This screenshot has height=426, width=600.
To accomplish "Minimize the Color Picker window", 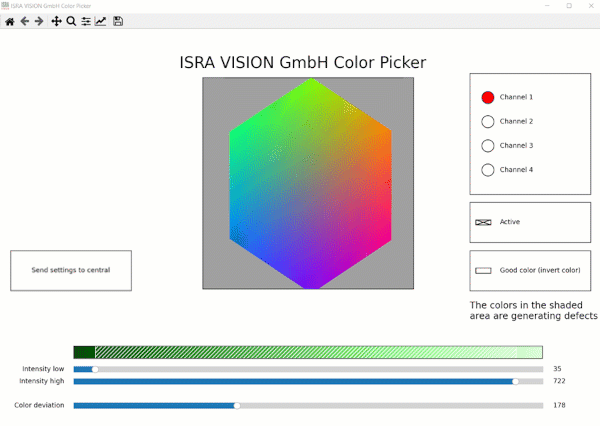I will [x=547, y=6].
